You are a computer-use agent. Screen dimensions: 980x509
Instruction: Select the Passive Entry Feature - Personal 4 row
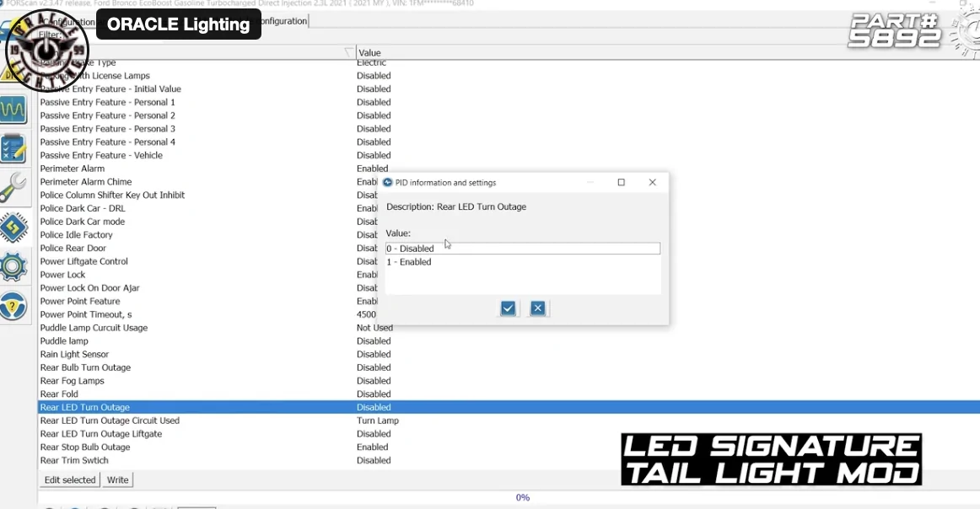[x=509, y=142]
